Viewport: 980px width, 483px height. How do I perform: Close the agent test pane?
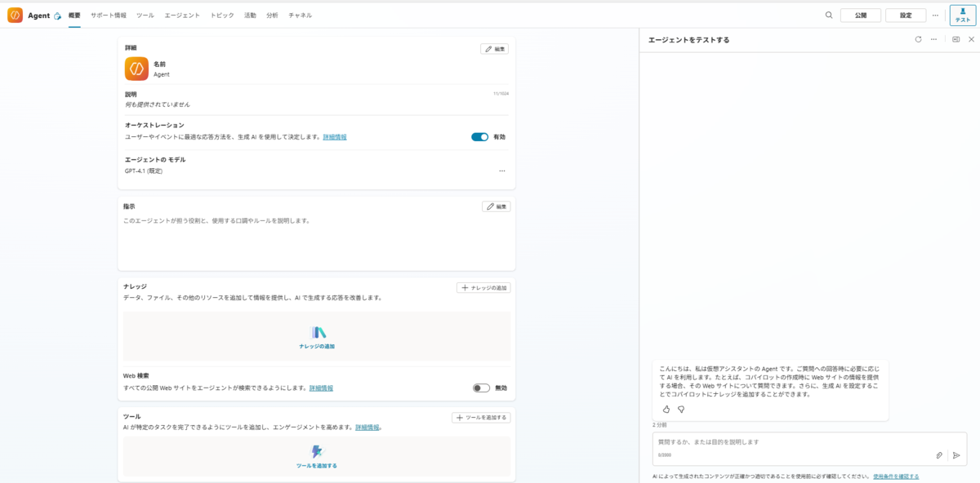[x=971, y=39]
